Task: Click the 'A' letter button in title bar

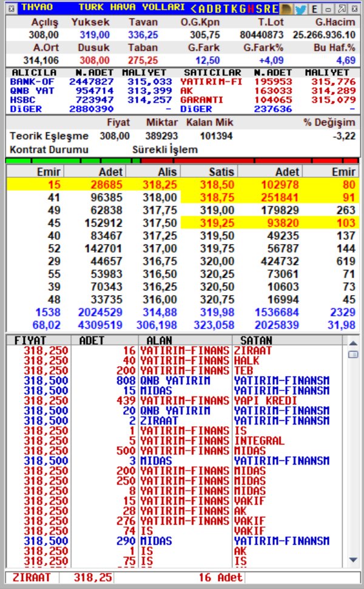Action: pyautogui.click(x=201, y=9)
